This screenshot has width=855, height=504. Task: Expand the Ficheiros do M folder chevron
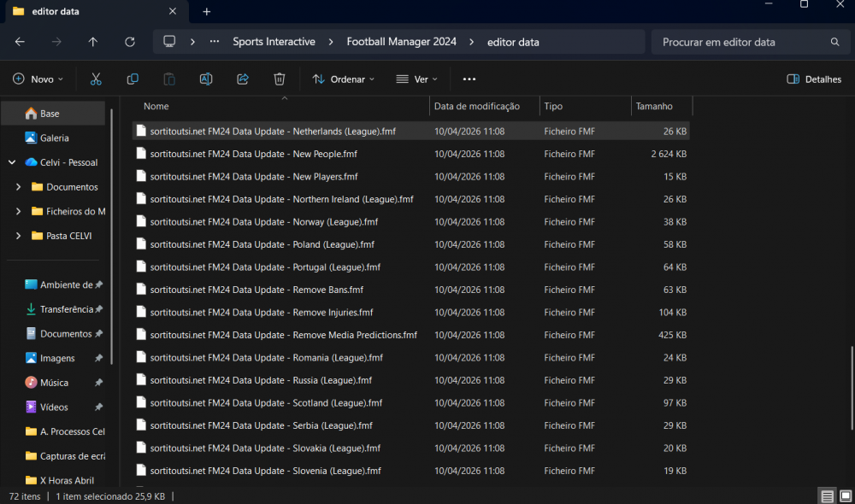coord(18,211)
